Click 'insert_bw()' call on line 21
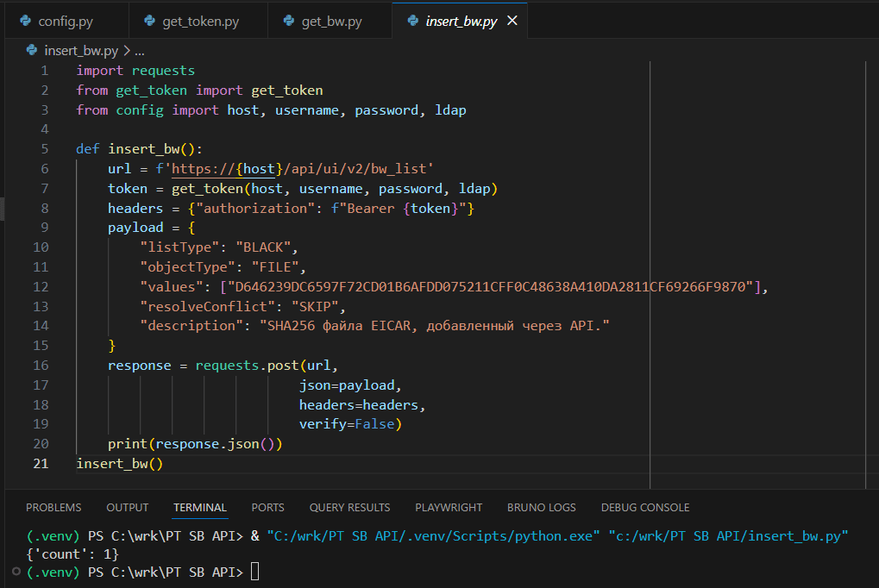 (119, 464)
